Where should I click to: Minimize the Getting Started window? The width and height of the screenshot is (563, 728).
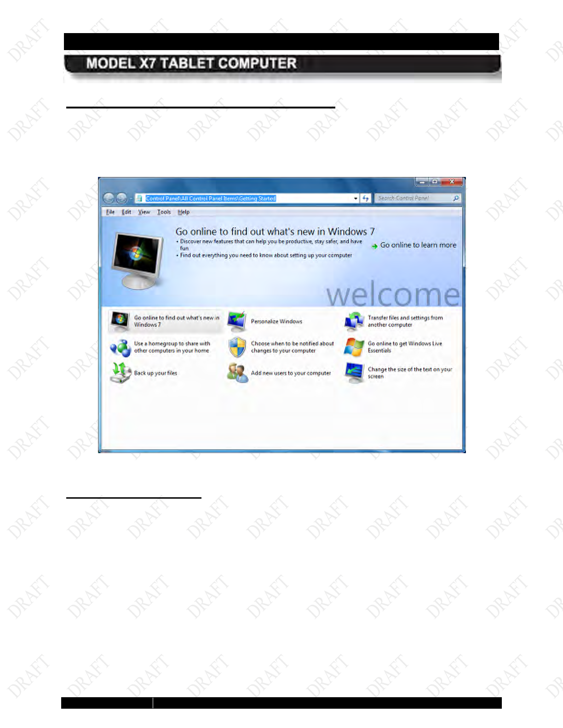coord(422,182)
